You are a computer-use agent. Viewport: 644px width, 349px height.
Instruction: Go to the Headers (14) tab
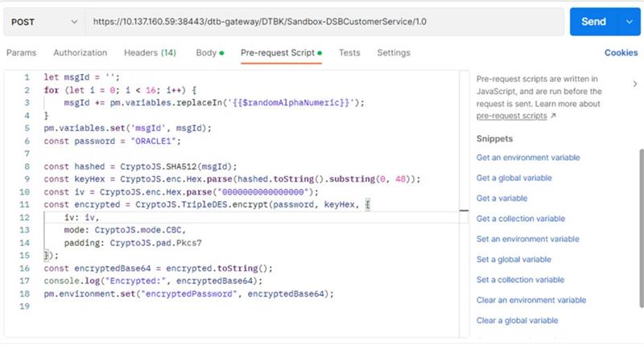150,53
